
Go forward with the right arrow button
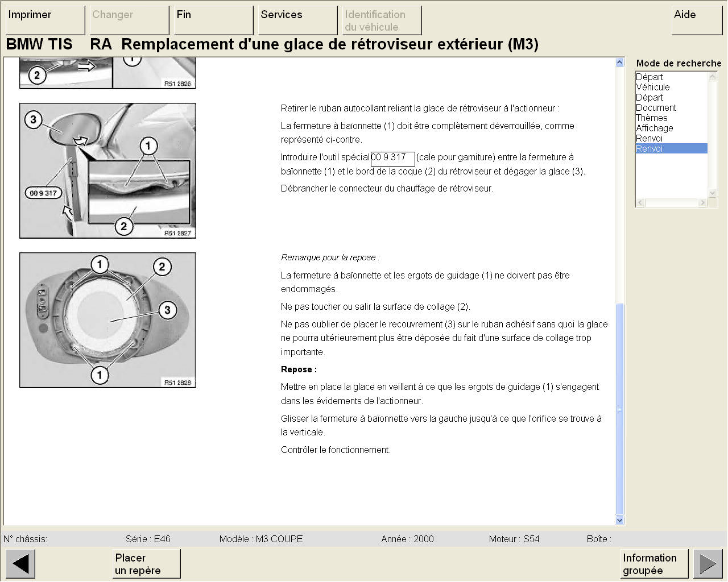pos(708,564)
